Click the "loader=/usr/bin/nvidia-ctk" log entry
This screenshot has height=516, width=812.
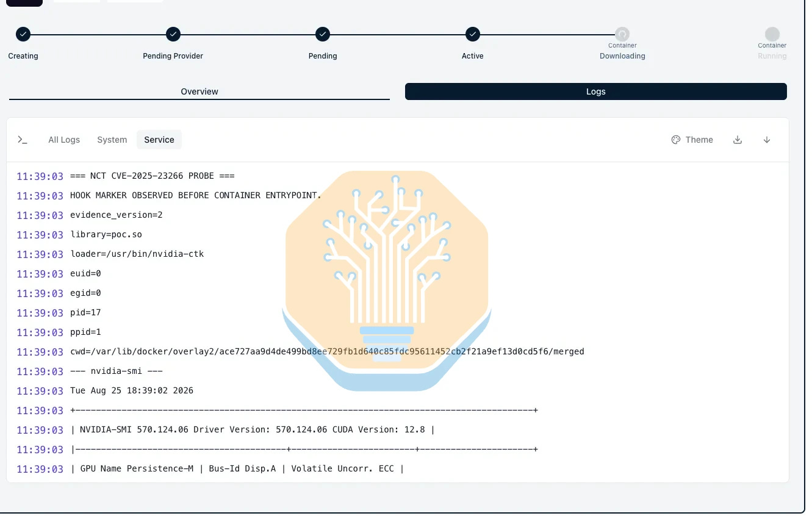[x=137, y=254]
